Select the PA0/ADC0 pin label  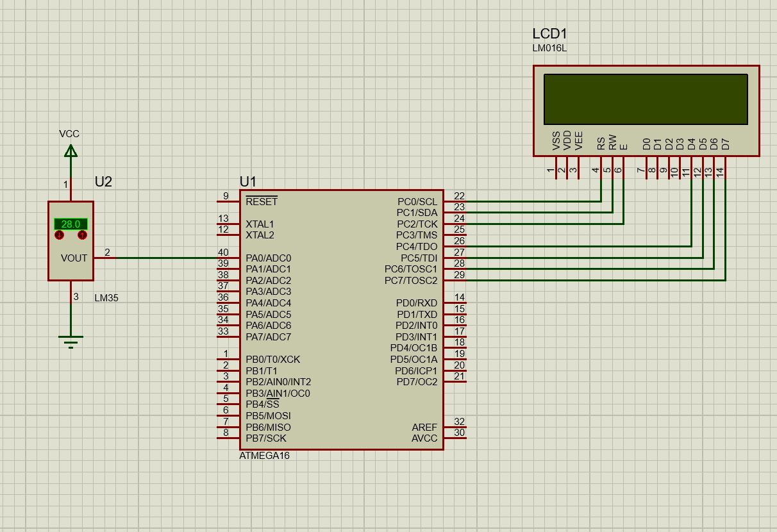pyautogui.click(x=268, y=258)
